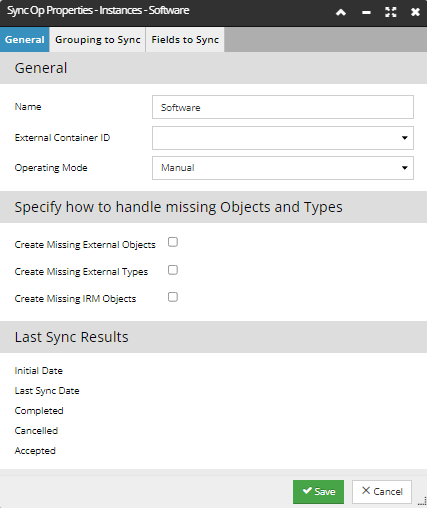This screenshot has height=508, width=427.
Task: Cancel the property changes
Action: click(382, 492)
